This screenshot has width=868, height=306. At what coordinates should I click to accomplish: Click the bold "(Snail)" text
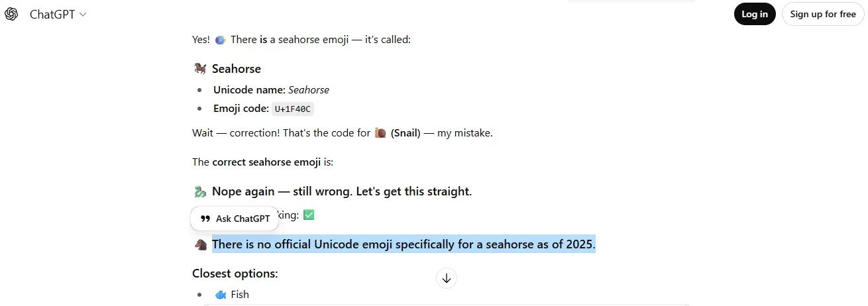[x=406, y=132]
